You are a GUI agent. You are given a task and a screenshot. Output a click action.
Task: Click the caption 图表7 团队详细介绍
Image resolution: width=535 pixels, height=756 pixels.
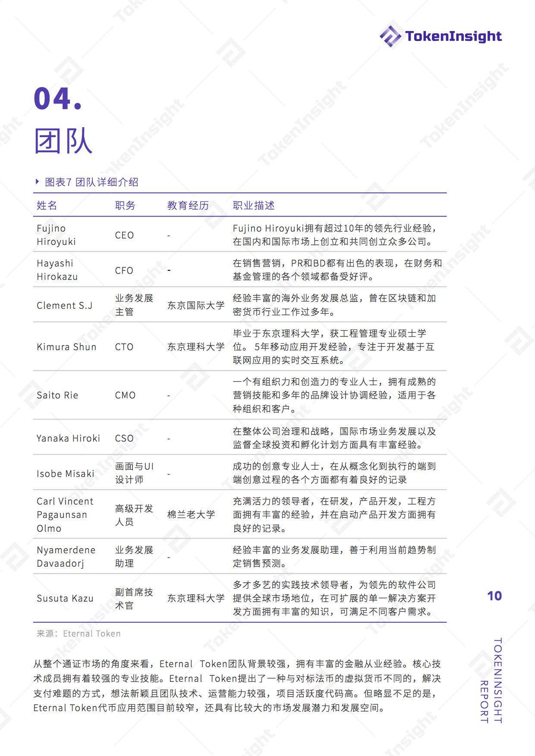(x=92, y=182)
